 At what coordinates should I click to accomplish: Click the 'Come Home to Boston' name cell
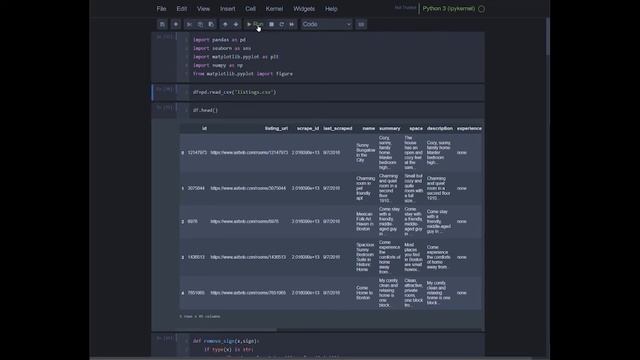point(364,293)
